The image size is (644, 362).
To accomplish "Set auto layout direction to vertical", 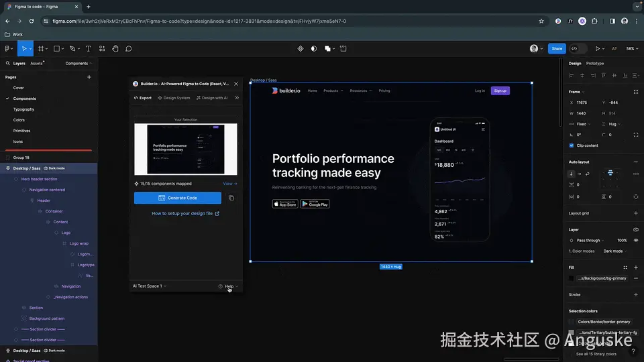I will (571, 174).
